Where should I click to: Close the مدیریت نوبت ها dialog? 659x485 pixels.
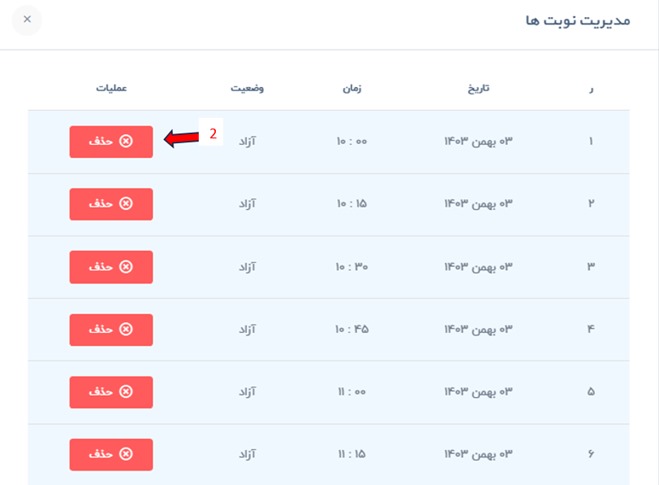click(x=27, y=20)
